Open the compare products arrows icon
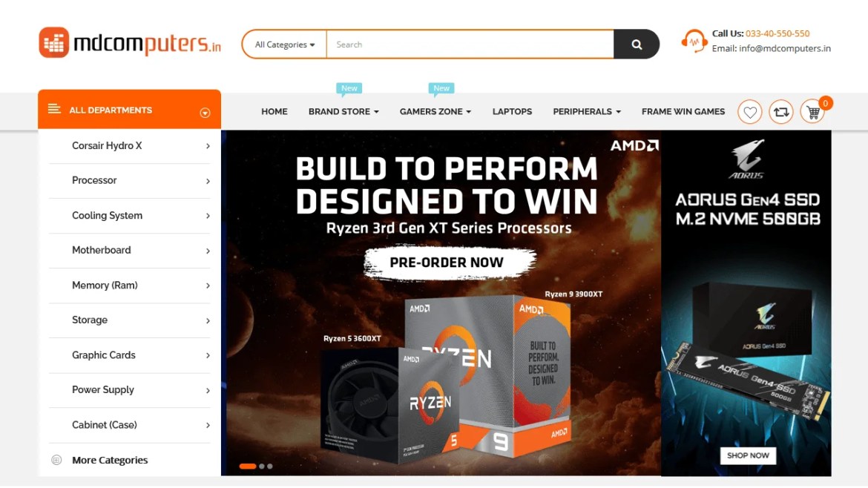 point(781,112)
